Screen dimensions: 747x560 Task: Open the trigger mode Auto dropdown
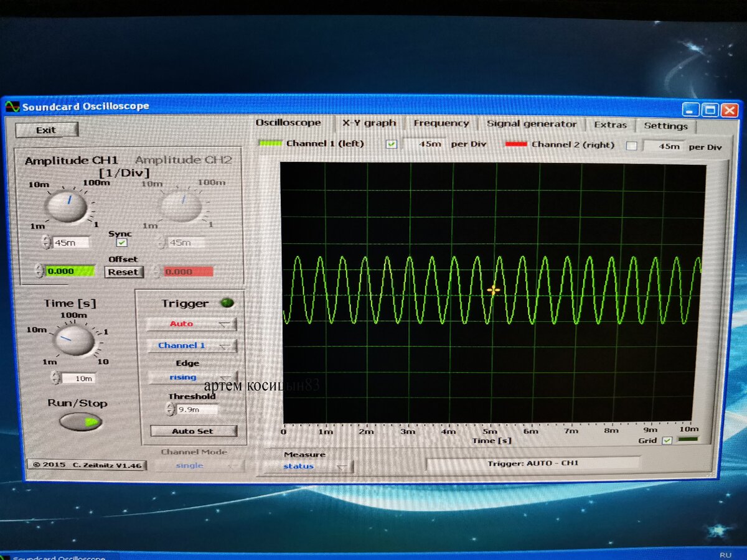191,324
